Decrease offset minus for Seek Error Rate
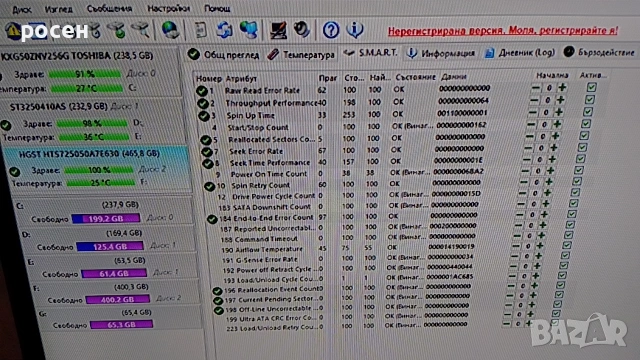 point(528,148)
